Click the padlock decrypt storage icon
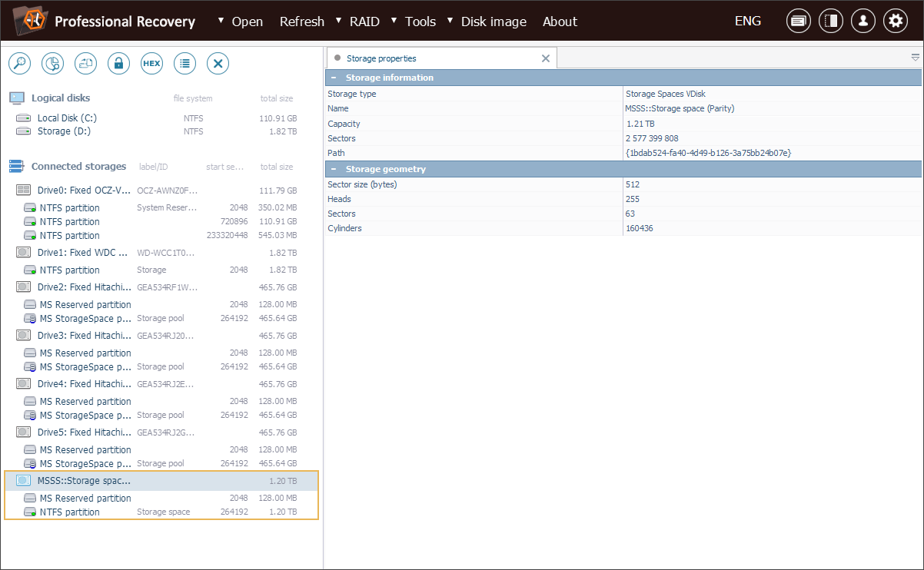 pos(118,64)
